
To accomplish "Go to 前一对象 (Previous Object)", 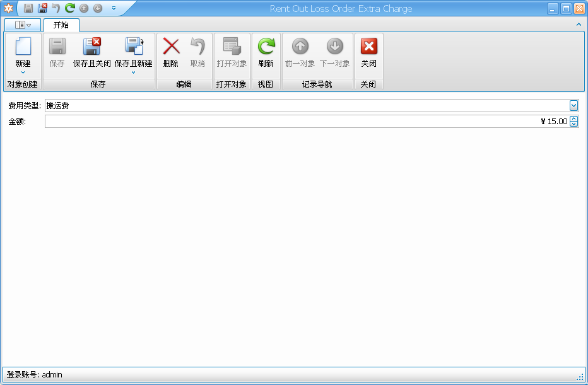I will click(x=300, y=47).
